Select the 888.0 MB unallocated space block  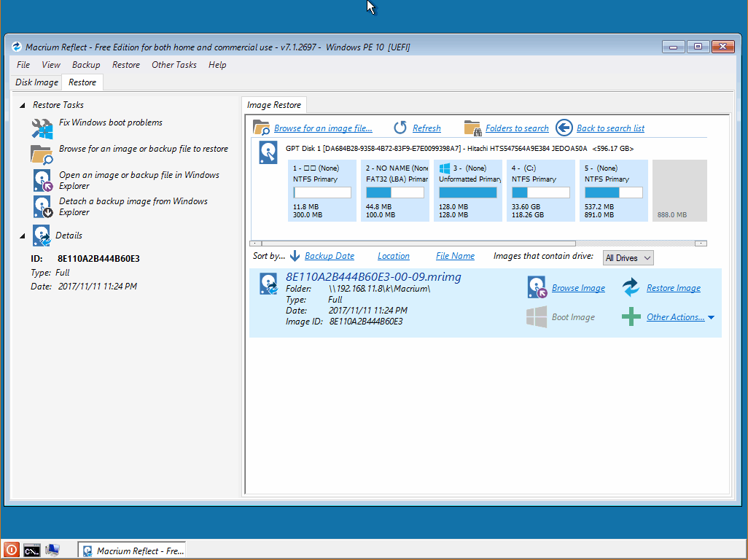[x=679, y=191]
